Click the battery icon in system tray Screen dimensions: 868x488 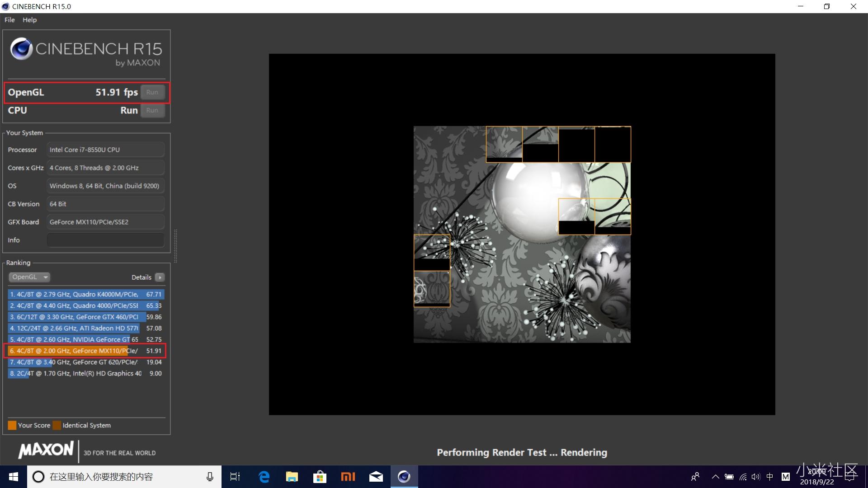point(729,477)
